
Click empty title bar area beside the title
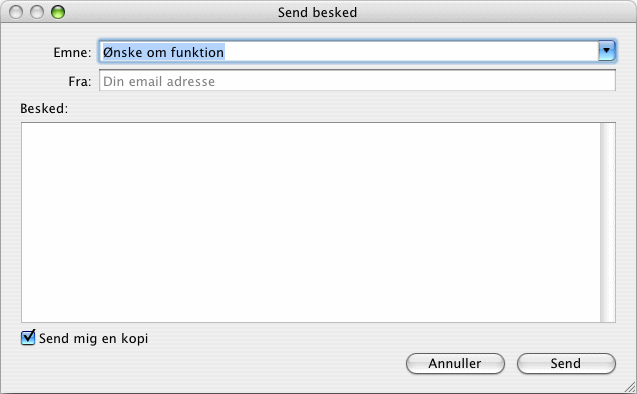(x=488, y=12)
